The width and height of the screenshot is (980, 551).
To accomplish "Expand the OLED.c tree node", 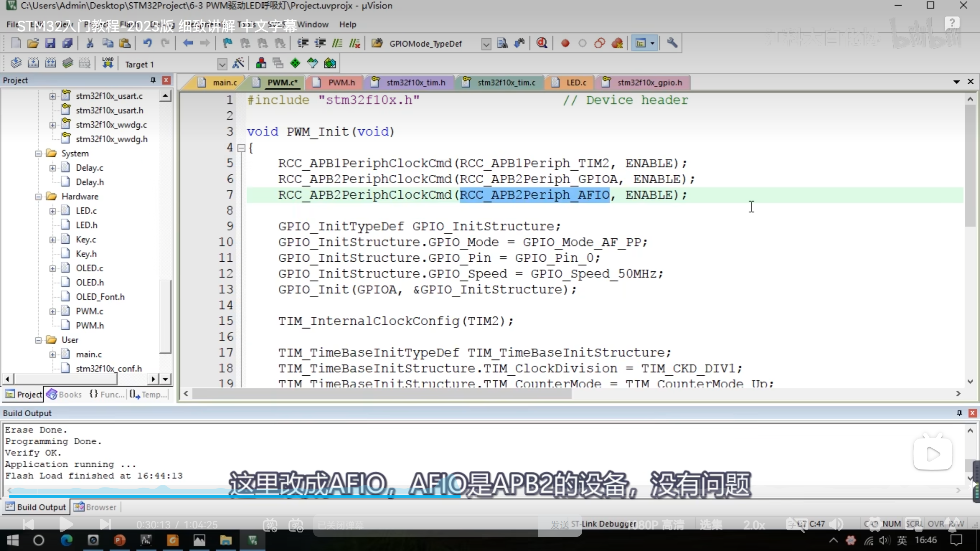I will click(53, 268).
